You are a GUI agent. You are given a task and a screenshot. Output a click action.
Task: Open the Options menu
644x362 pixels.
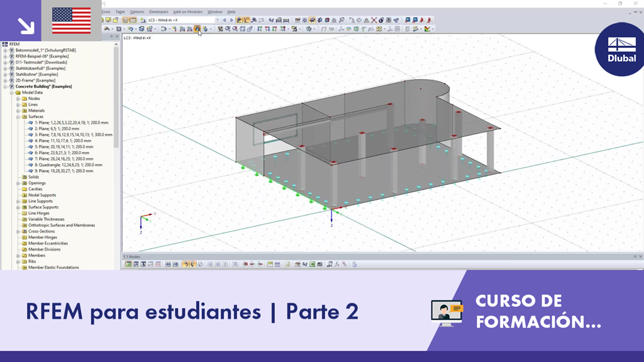click(x=137, y=12)
